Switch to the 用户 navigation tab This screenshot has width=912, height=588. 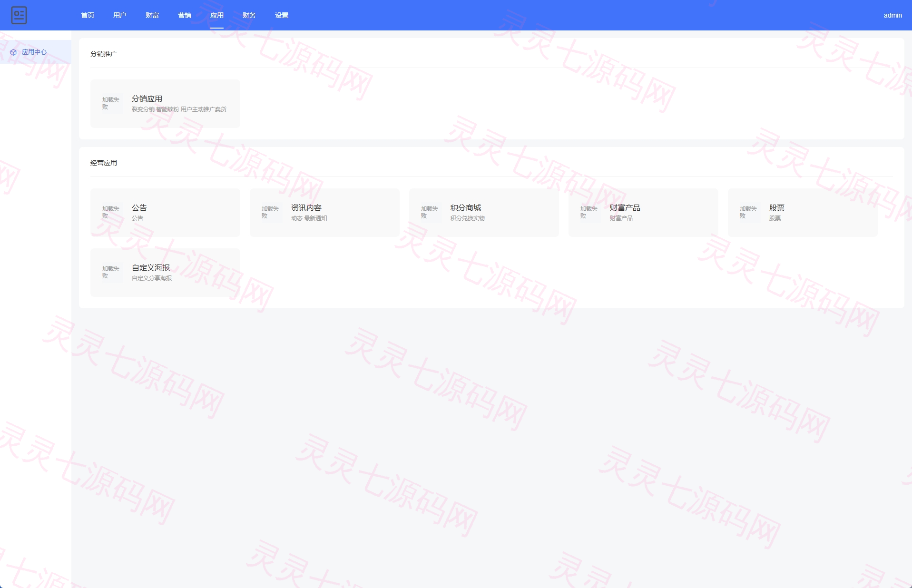(x=120, y=15)
